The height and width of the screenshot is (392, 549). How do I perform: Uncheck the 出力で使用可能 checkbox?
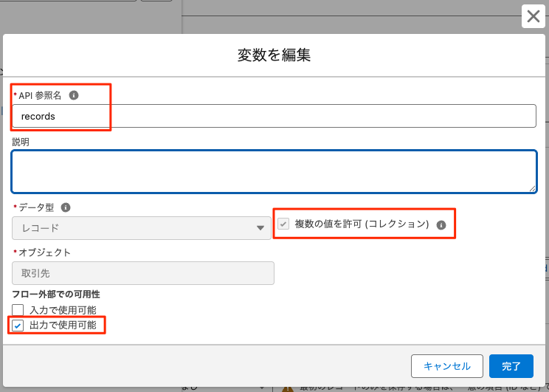(18, 325)
